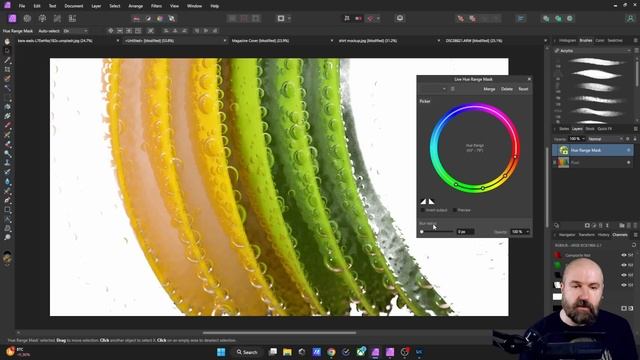640x360 pixels.
Task: Click the Mask Layer icon in Layers panel
Action: (x=587, y=225)
